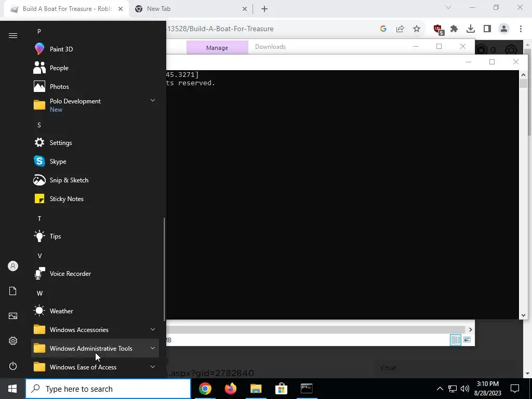Select the Manage tab in File Explorer

pos(217,47)
